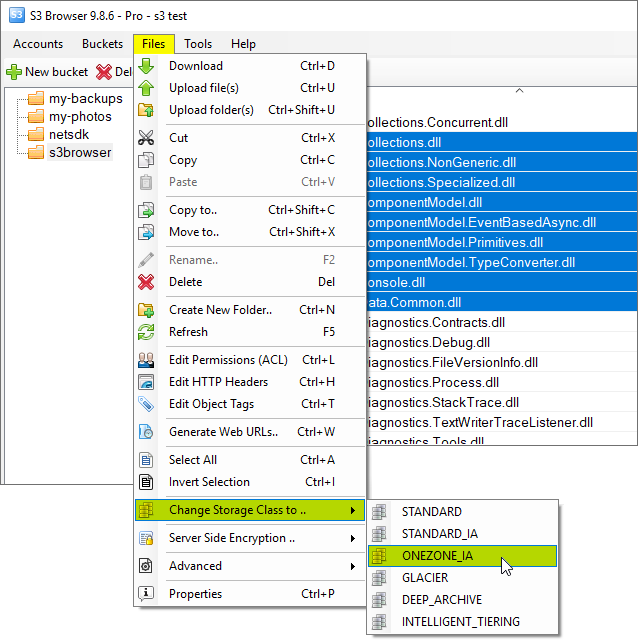The image size is (638, 640).
Task: Click the Select All document icon
Action: pyautogui.click(x=146, y=460)
